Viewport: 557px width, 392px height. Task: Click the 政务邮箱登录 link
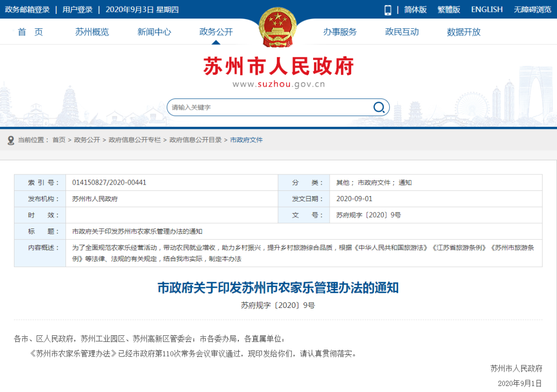(27, 10)
